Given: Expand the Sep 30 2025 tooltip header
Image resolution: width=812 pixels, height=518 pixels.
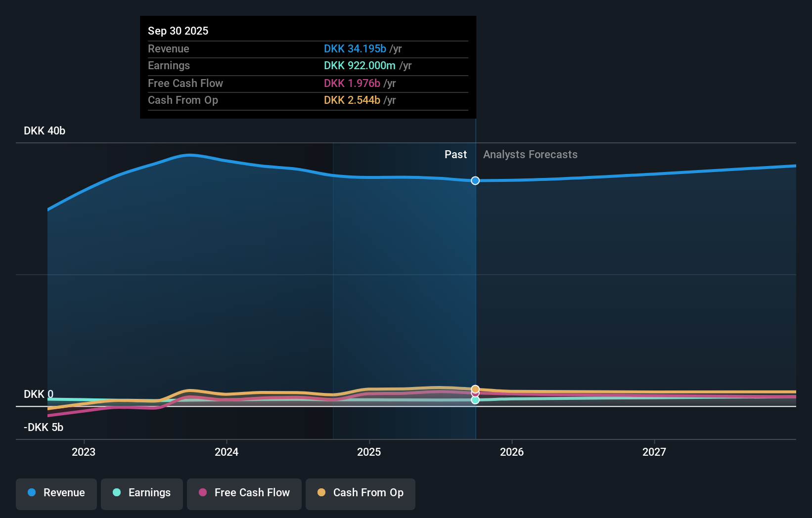Looking at the screenshot, I should [x=178, y=31].
